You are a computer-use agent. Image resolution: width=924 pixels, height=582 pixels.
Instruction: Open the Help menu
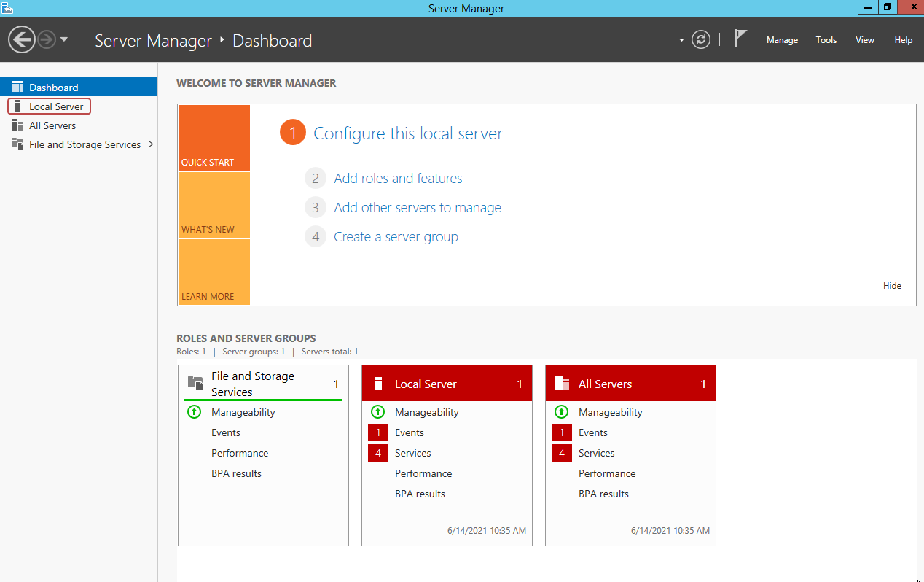pyautogui.click(x=904, y=40)
